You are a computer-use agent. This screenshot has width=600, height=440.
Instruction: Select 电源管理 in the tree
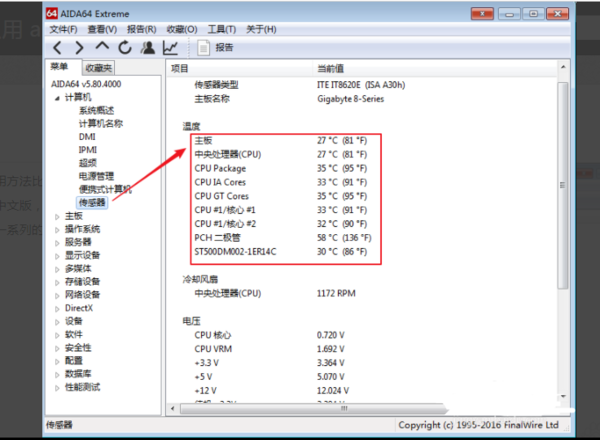click(x=96, y=176)
